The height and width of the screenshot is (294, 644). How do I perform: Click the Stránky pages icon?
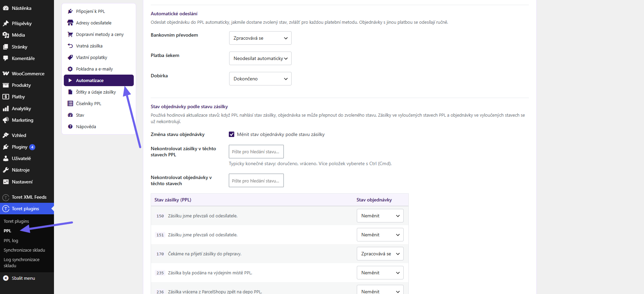click(x=6, y=47)
